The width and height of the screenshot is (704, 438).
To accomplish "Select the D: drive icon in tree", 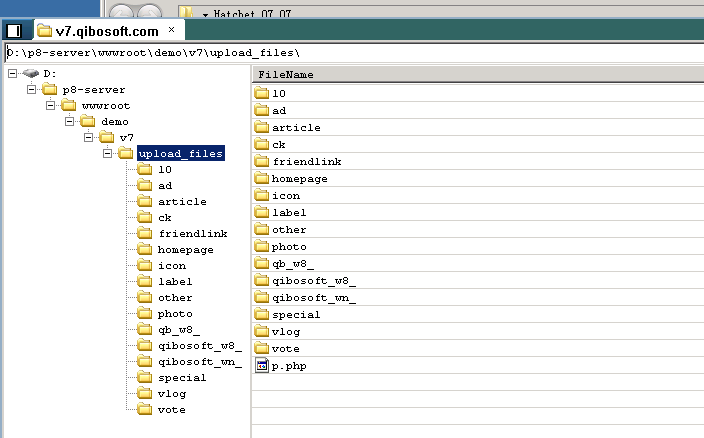I will pyautogui.click(x=31, y=74).
